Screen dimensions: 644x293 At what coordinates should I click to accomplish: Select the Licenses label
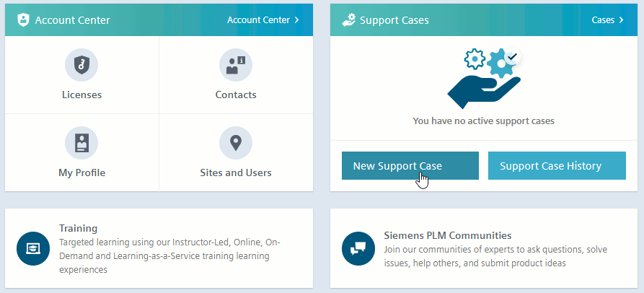tap(81, 95)
